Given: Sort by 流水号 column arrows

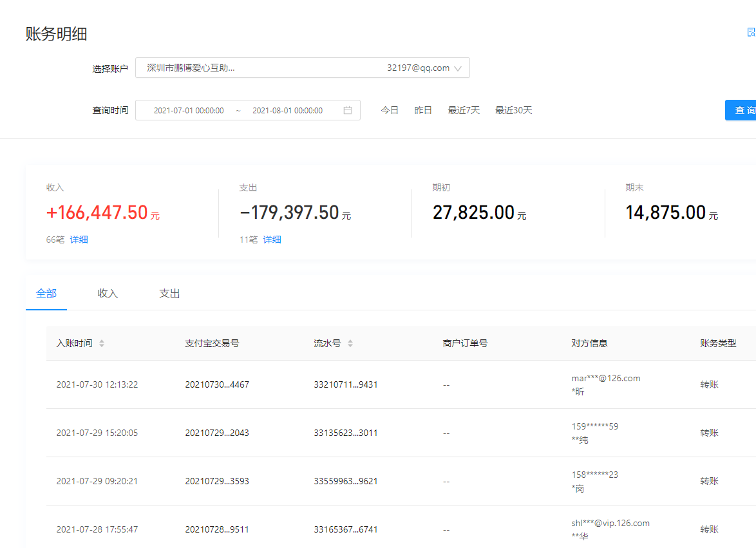Looking at the screenshot, I should pos(350,344).
